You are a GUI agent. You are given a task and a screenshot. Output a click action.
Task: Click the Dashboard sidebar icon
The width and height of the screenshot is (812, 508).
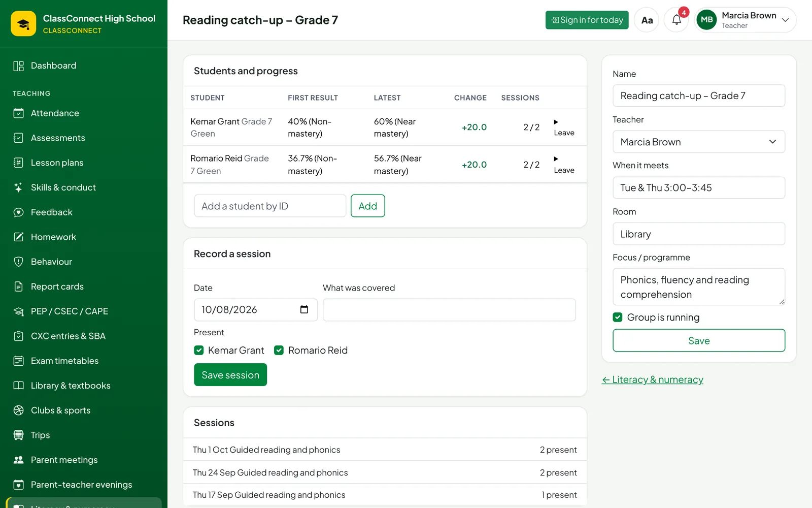point(19,66)
